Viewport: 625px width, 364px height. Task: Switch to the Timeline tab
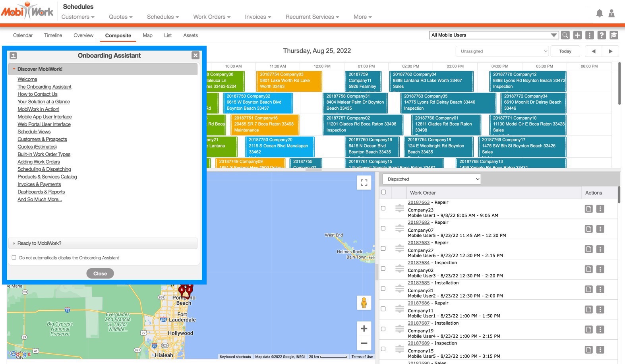coord(53,35)
